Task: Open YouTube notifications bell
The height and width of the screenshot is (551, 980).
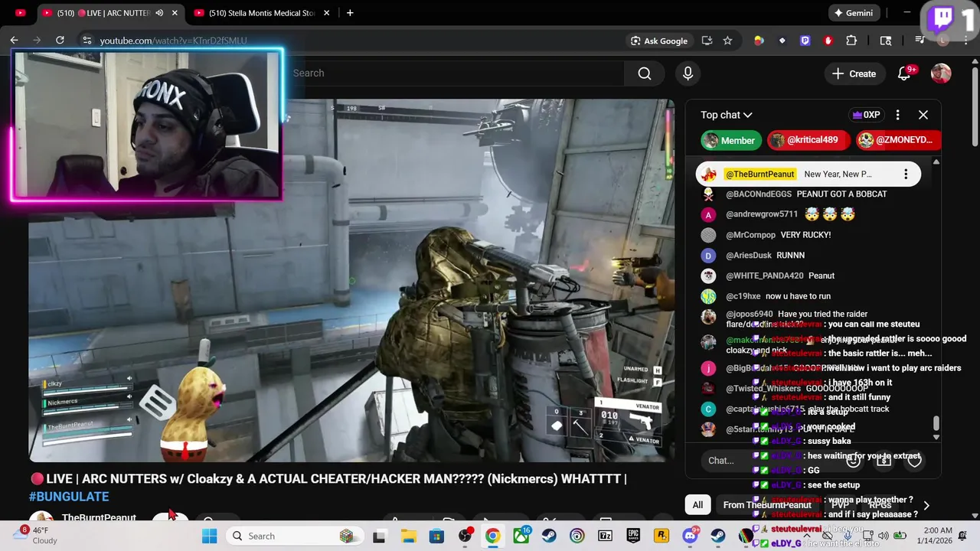Action: [904, 73]
